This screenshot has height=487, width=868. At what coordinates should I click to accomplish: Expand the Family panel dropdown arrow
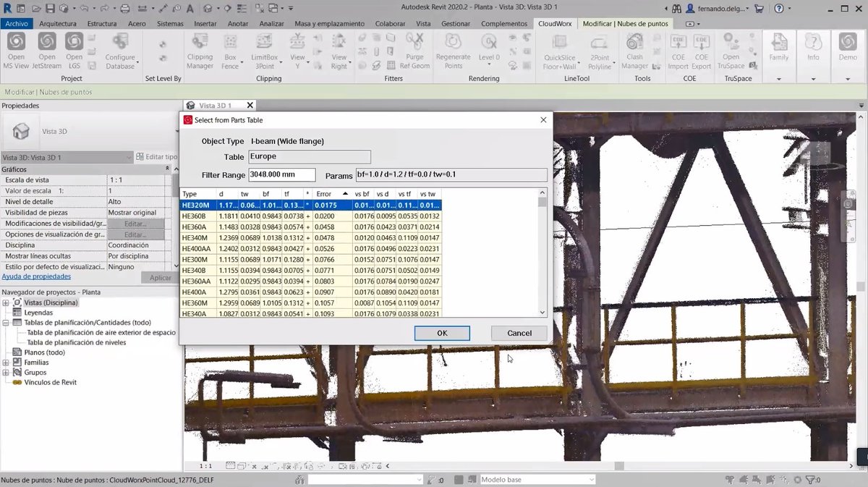pos(779,79)
